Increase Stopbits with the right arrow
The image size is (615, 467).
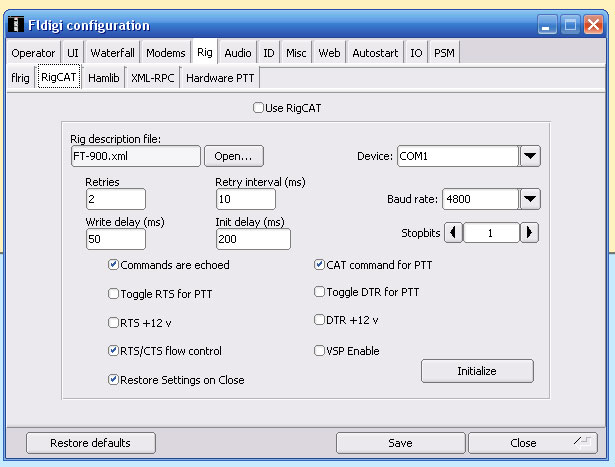pos(530,233)
